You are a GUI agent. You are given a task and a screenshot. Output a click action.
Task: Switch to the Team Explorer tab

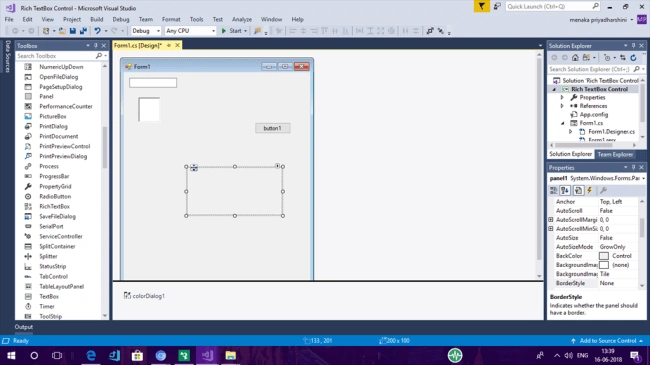(615, 154)
